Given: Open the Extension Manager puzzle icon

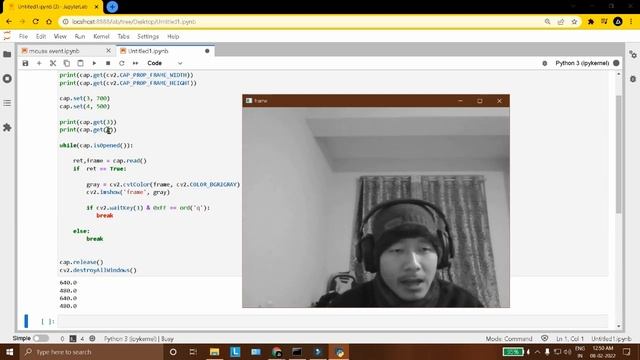Looking at the screenshot, I should point(7,127).
